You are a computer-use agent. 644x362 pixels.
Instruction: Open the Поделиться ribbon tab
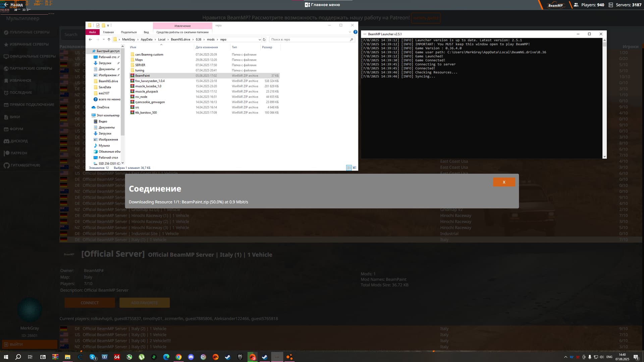(129, 32)
